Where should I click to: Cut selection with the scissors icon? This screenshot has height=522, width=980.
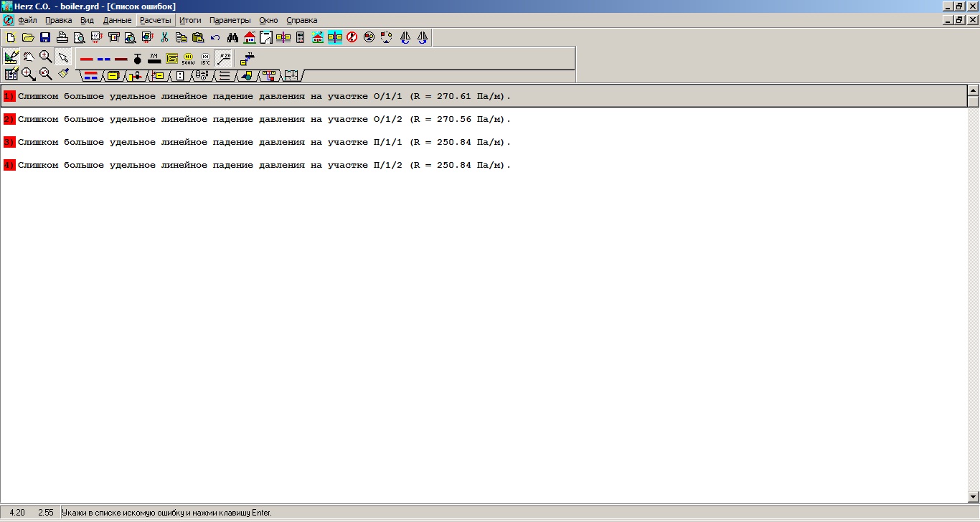click(x=164, y=37)
